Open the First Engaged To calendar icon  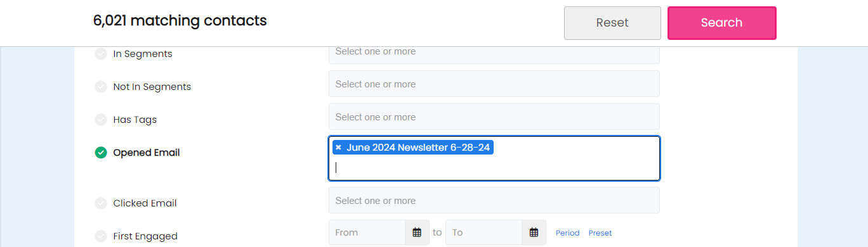[534, 232]
